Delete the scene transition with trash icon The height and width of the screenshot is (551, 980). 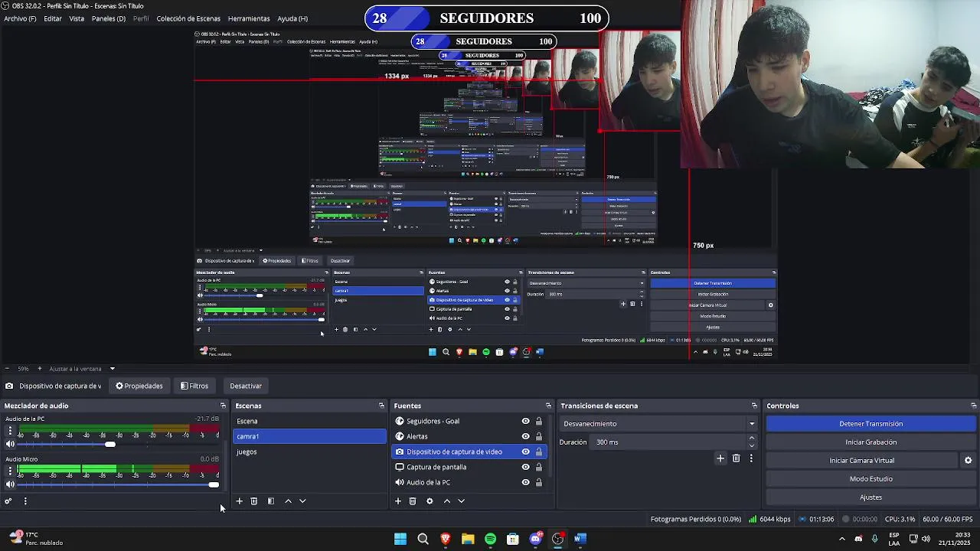click(x=737, y=458)
